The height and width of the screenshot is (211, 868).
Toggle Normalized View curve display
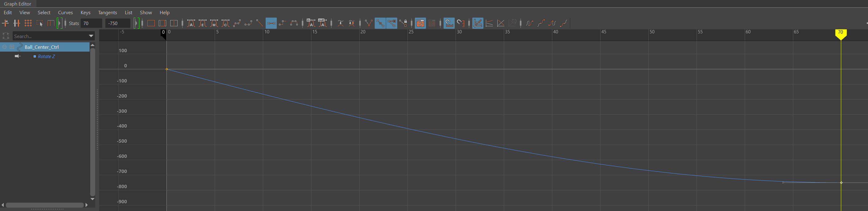[x=501, y=23]
